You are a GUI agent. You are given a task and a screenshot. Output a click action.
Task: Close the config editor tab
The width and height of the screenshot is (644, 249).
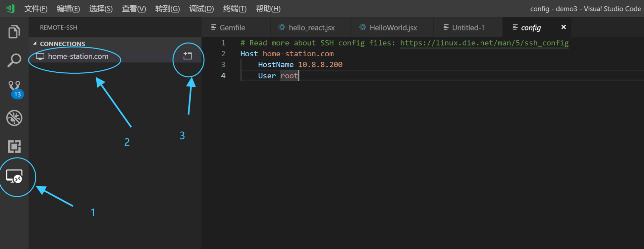(x=563, y=27)
